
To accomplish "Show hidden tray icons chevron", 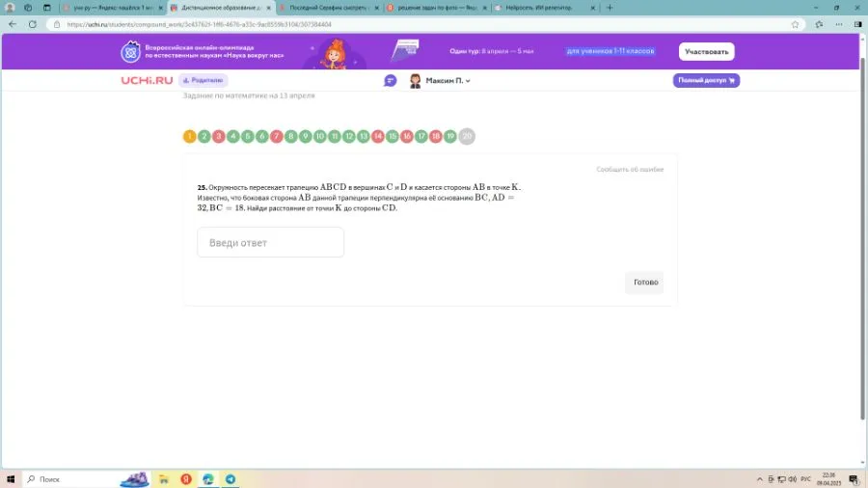I will point(760,479).
